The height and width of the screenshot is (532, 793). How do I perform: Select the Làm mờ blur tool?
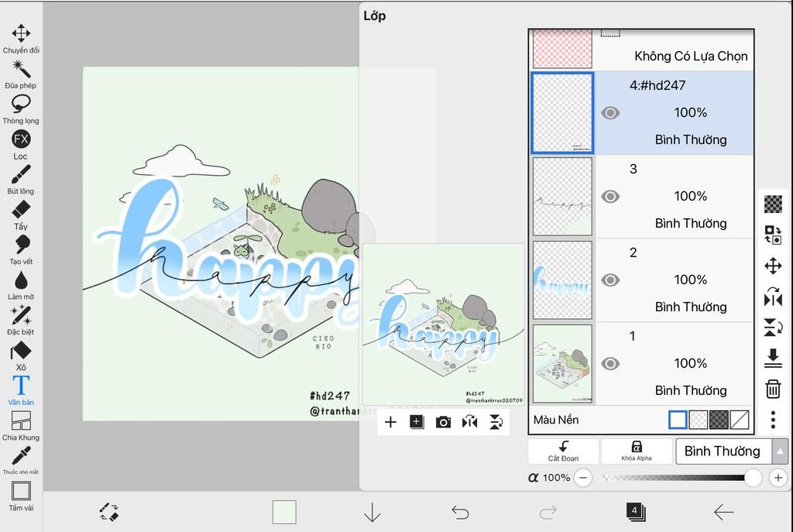pyautogui.click(x=21, y=286)
